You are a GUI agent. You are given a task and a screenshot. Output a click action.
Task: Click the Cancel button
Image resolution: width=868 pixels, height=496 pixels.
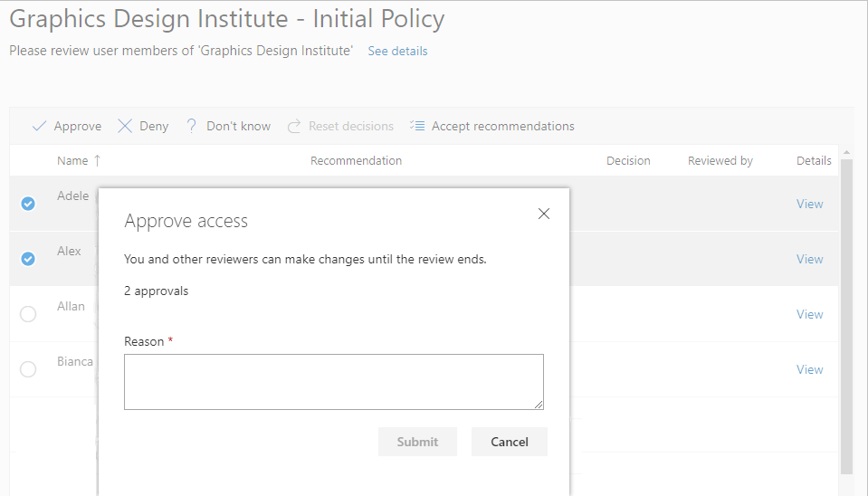510,442
